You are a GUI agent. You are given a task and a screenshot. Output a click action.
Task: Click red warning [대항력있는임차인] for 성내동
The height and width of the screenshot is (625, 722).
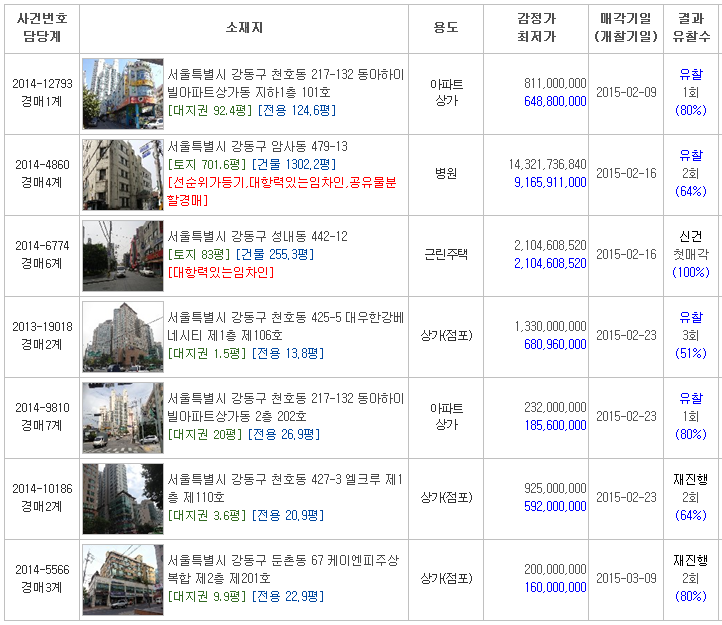click(221, 273)
